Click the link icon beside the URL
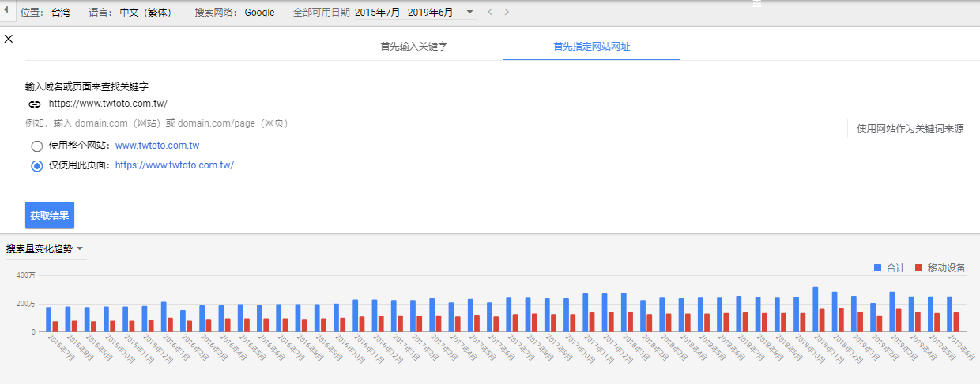The height and width of the screenshot is (386, 980). point(34,104)
